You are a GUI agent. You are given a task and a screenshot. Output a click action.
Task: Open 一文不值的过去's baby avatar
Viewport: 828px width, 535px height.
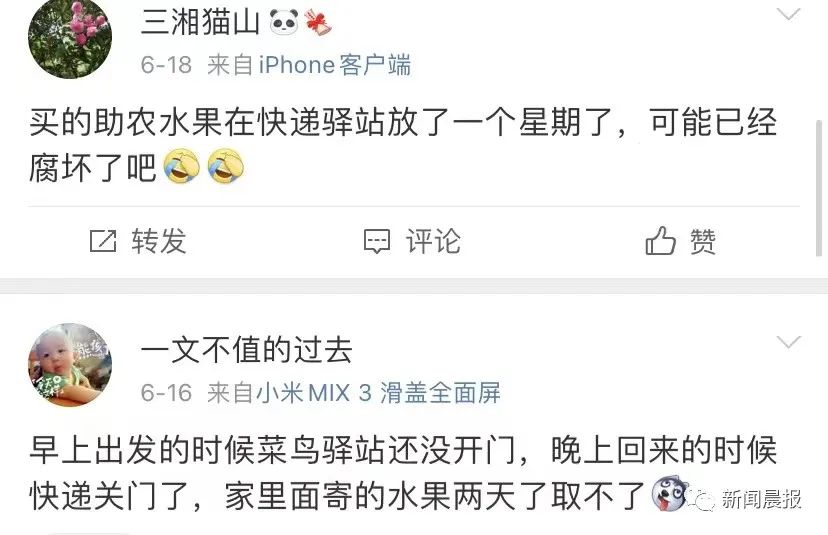(70, 365)
